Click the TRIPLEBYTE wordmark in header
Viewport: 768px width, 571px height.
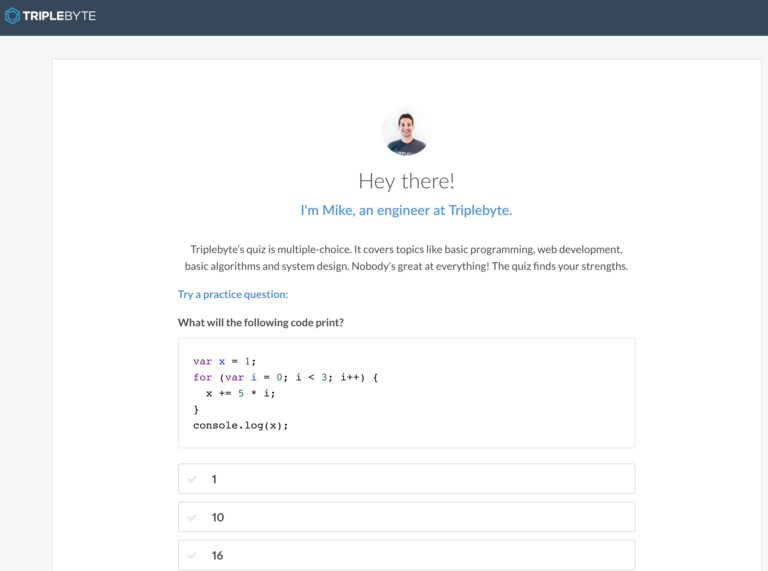point(59,16)
